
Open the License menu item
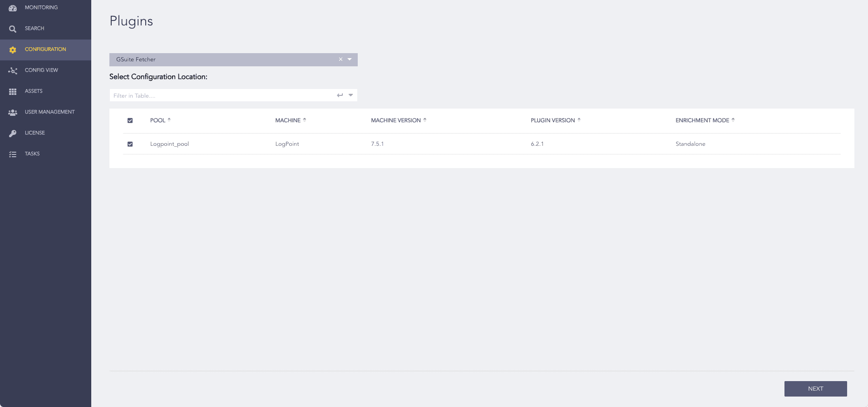(35, 133)
